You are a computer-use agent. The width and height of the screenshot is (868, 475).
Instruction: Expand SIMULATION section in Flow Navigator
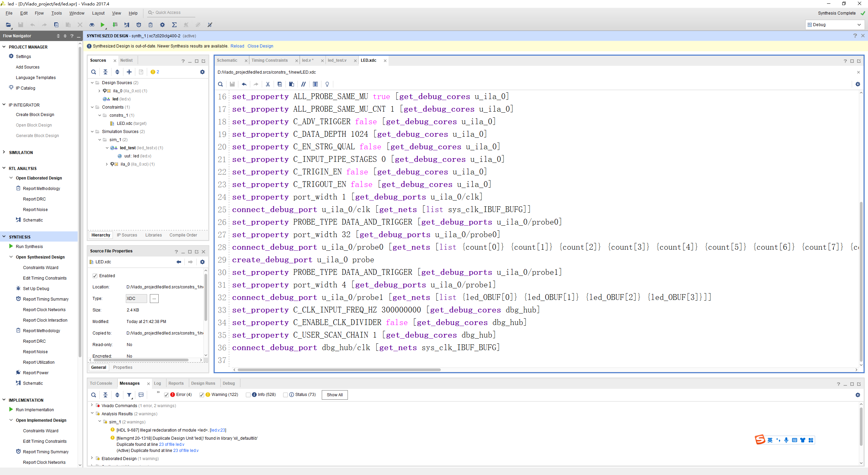[4, 152]
